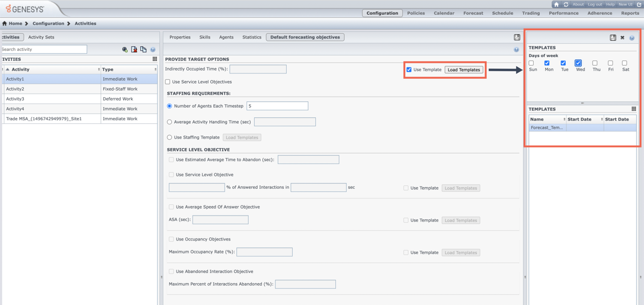Click the new activity icon beside search
Viewport: 644px width, 305px height.
pyautogui.click(x=125, y=50)
